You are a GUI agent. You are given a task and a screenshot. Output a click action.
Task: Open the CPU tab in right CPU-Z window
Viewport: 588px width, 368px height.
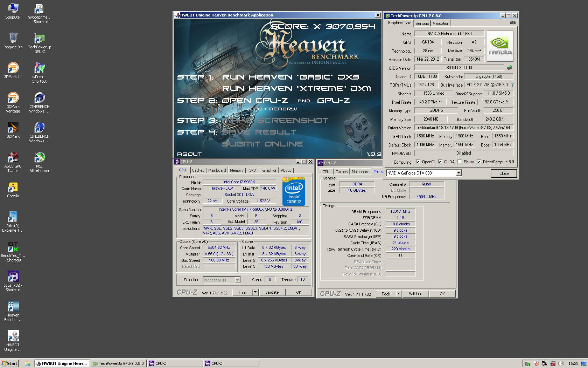click(x=326, y=172)
